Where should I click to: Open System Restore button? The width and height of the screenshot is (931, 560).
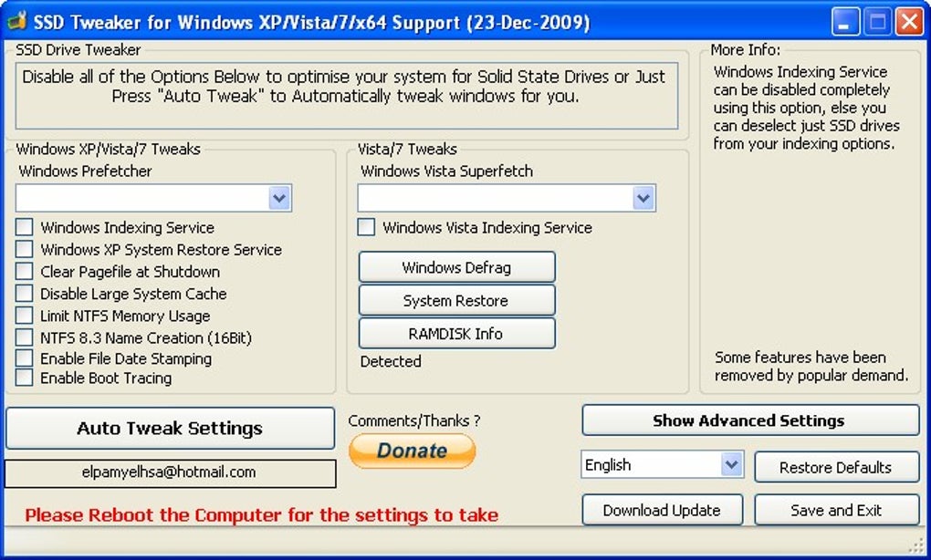[x=456, y=300]
